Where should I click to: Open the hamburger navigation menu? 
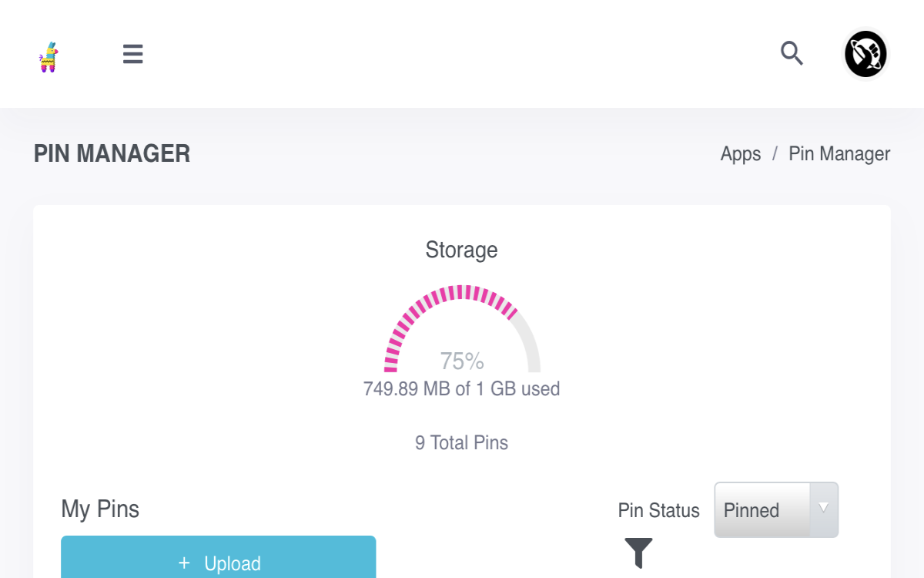132,54
